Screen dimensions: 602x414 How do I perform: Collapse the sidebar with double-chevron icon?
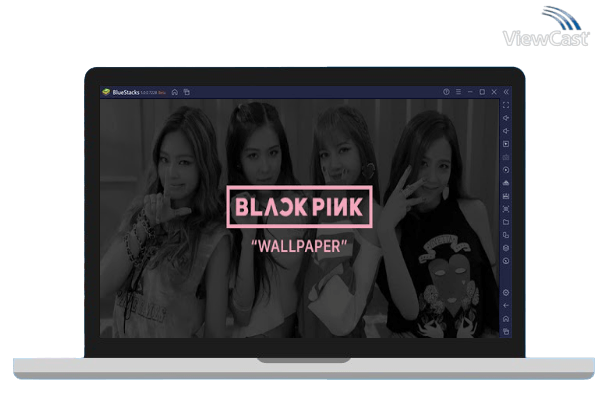[x=506, y=92]
